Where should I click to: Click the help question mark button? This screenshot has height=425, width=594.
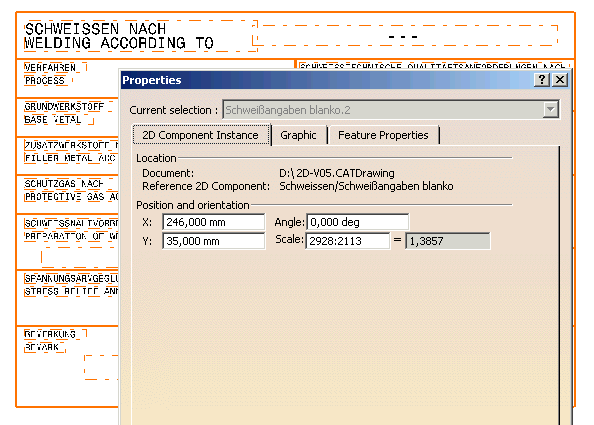tap(542, 80)
